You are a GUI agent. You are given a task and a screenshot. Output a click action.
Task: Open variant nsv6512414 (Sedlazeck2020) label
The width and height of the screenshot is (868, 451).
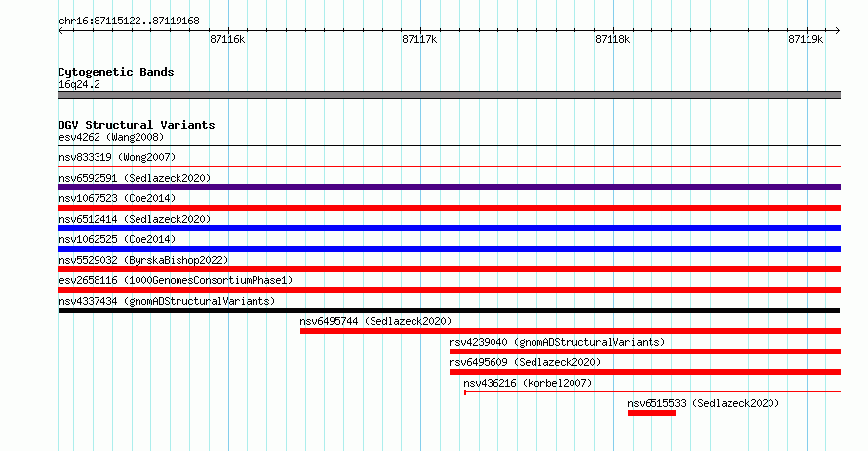pos(135,219)
